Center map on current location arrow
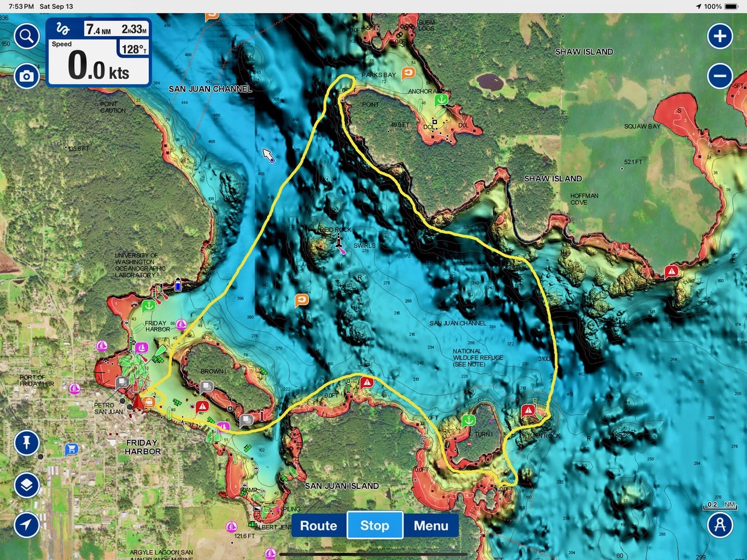 pyautogui.click(x=26, y=524)
